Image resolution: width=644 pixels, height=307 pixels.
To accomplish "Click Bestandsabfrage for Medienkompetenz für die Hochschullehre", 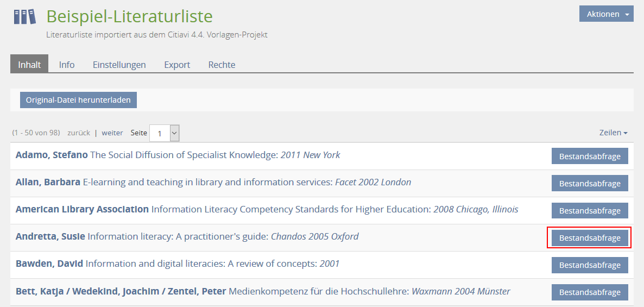I will click(x=590, y=292).
